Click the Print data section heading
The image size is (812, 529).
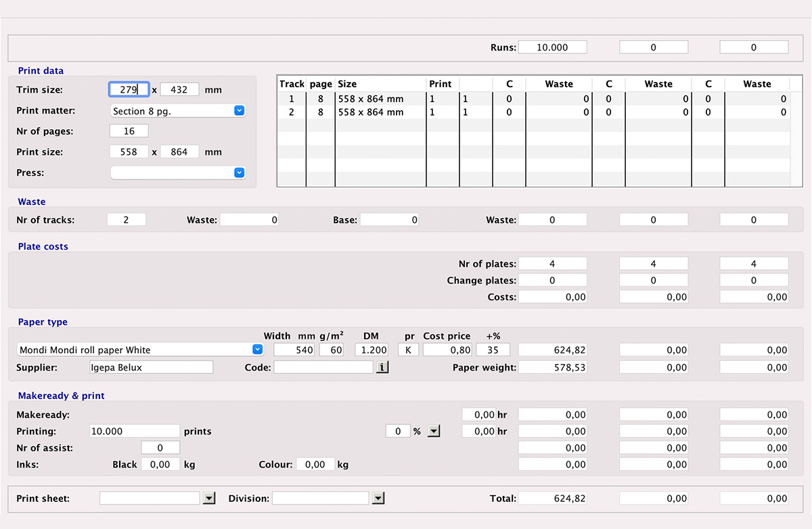point(39,70)
